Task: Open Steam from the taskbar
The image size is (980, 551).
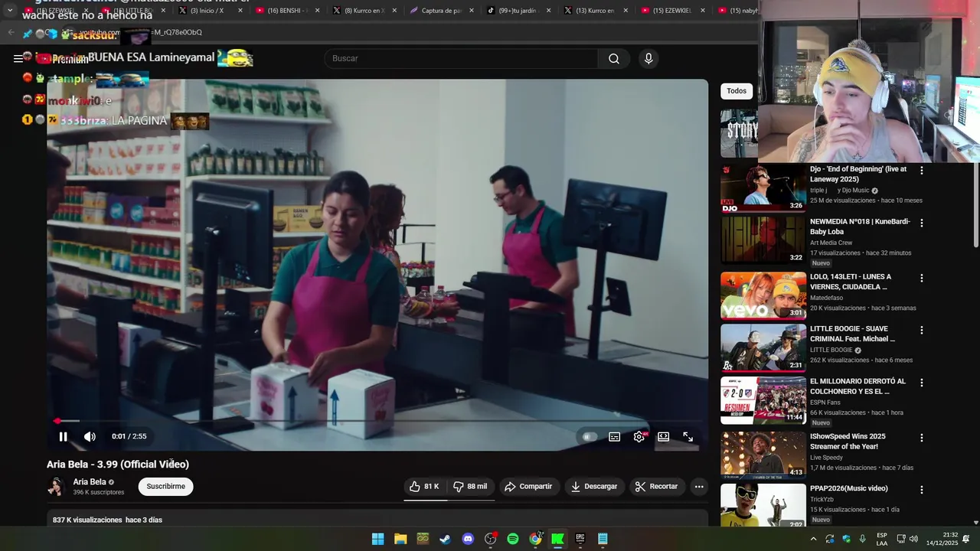Action: tap(445, 539)
